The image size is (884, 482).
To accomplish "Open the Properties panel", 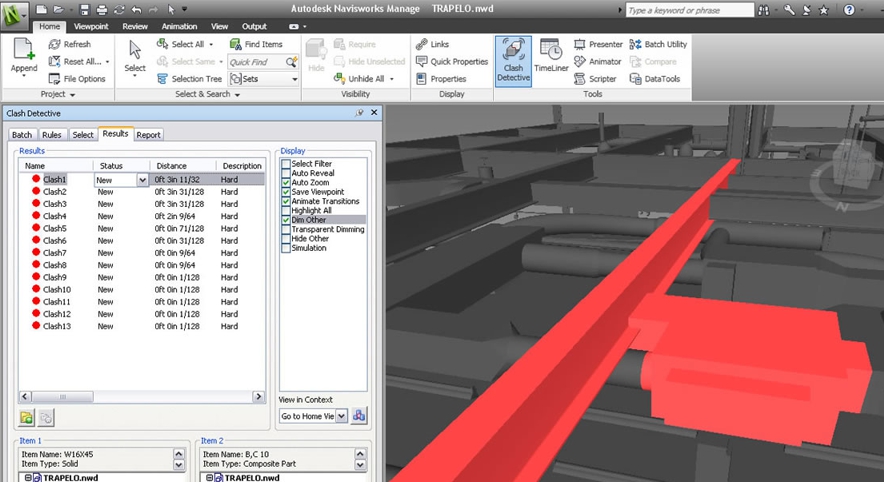I will pyautogui.click(x=441, y=79).
